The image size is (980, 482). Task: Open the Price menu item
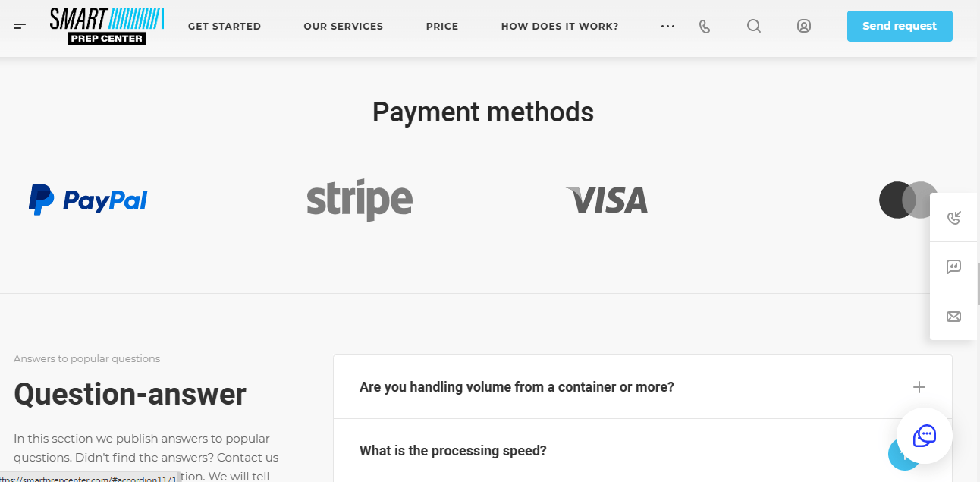(x=442, y=26)
